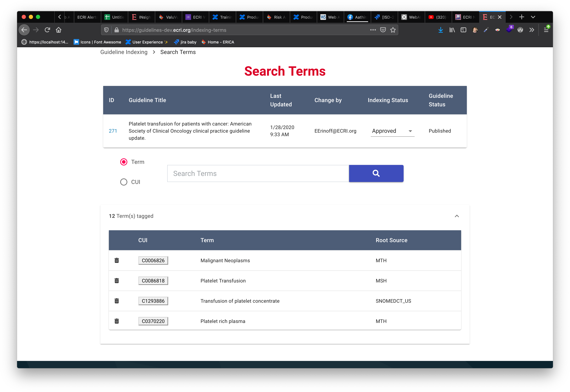Delete the Platelet rich plasma row
Screen dimensions: 570x392
(x=117, y=321)
